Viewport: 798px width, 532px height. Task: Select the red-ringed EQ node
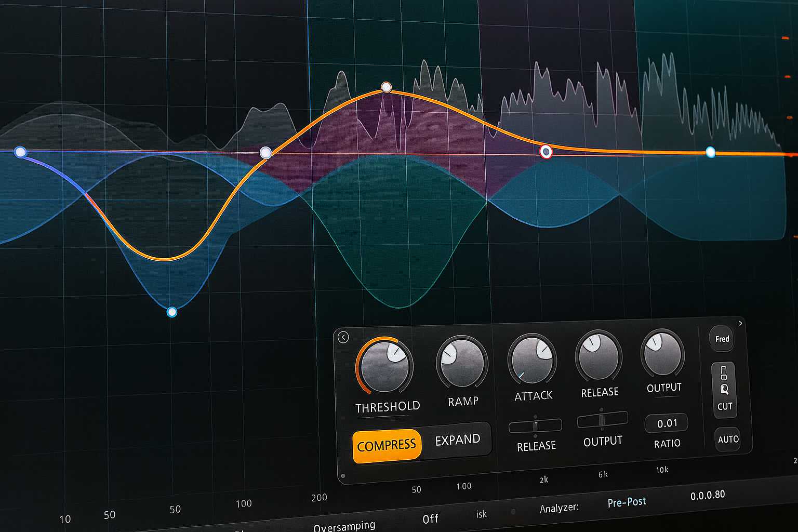[546, 152]
